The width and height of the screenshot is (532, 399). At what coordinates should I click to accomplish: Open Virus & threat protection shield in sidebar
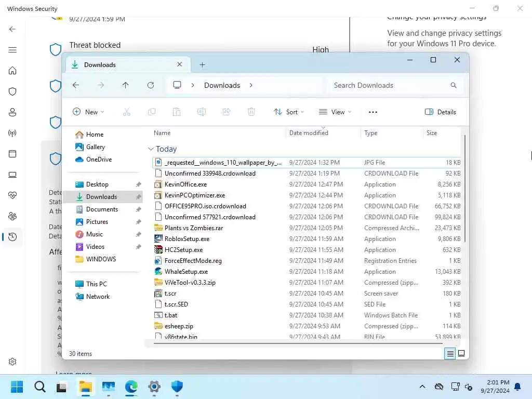12,91
